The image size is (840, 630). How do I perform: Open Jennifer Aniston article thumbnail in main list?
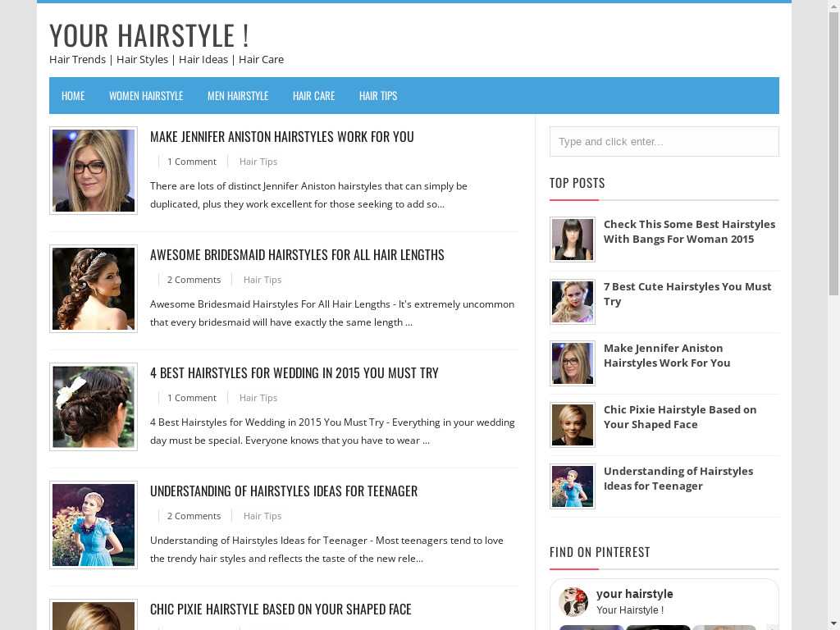tap(94, 171)
